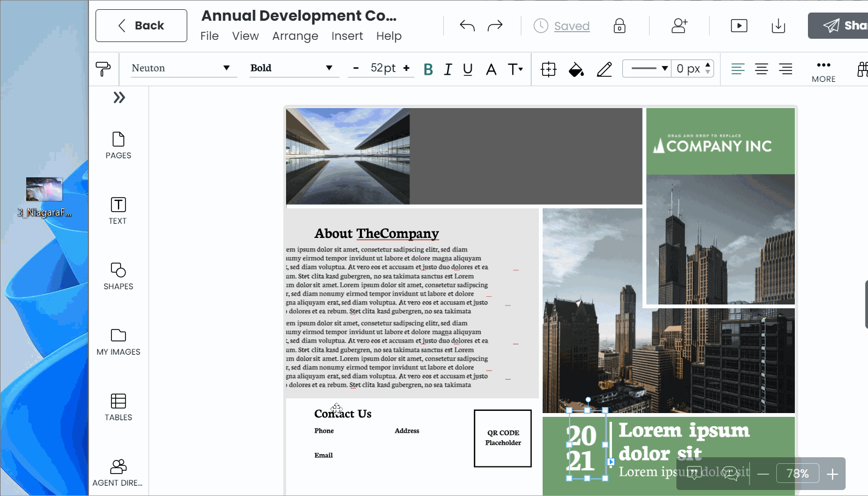
Task: Open the File menu
Action: tap(210, 36)
